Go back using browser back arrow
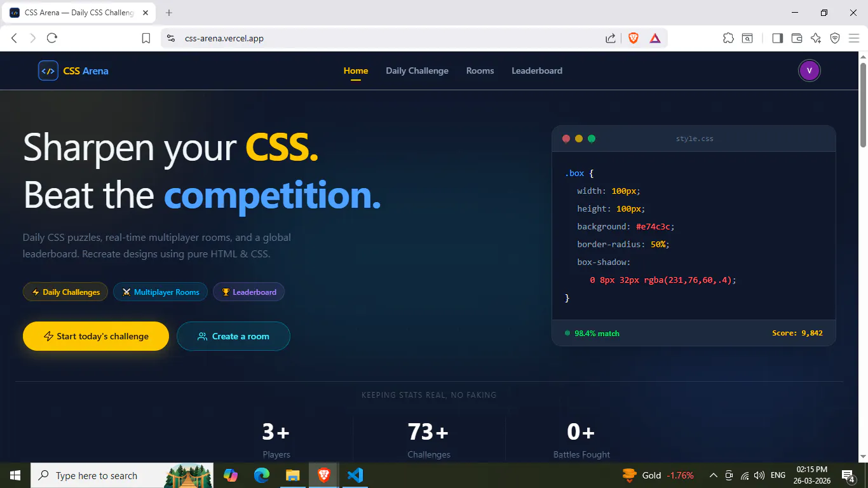 pyautogui.click(x=14, y=38)
